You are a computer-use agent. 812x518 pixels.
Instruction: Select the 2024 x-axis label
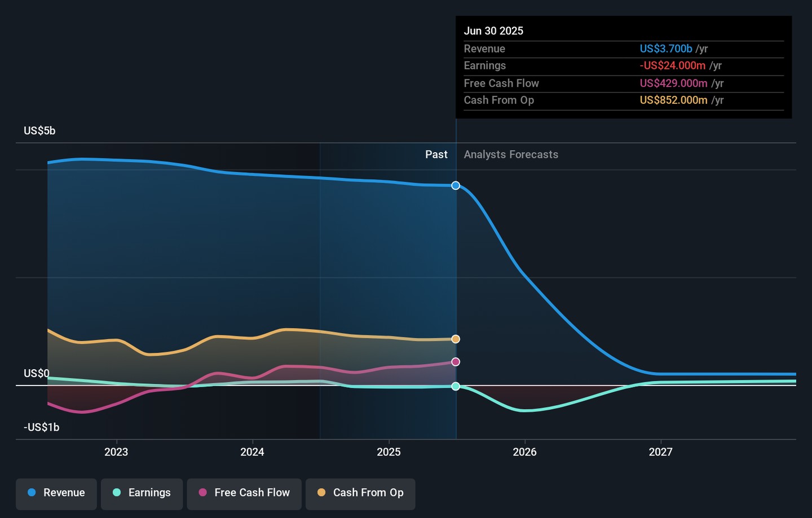tap(252, 452)
